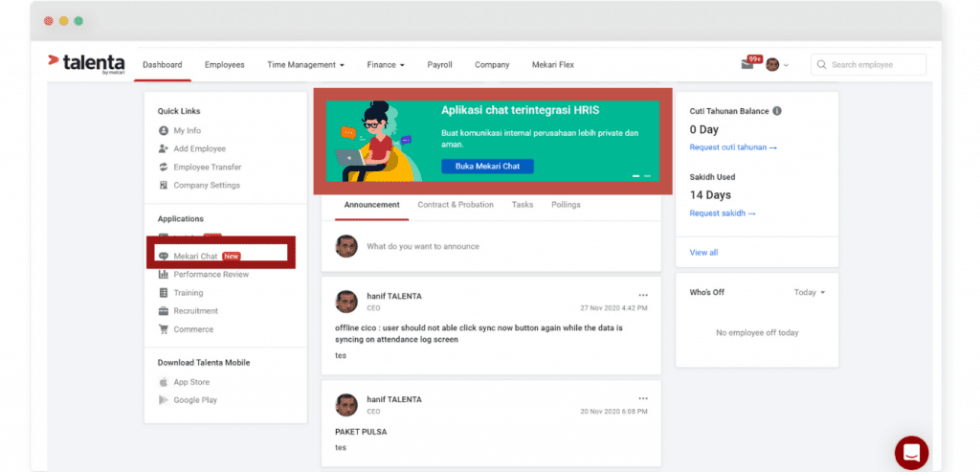980x472 pixels.
Task: Open the Training application
Action: pyautogui.click(x=189, y=293)
